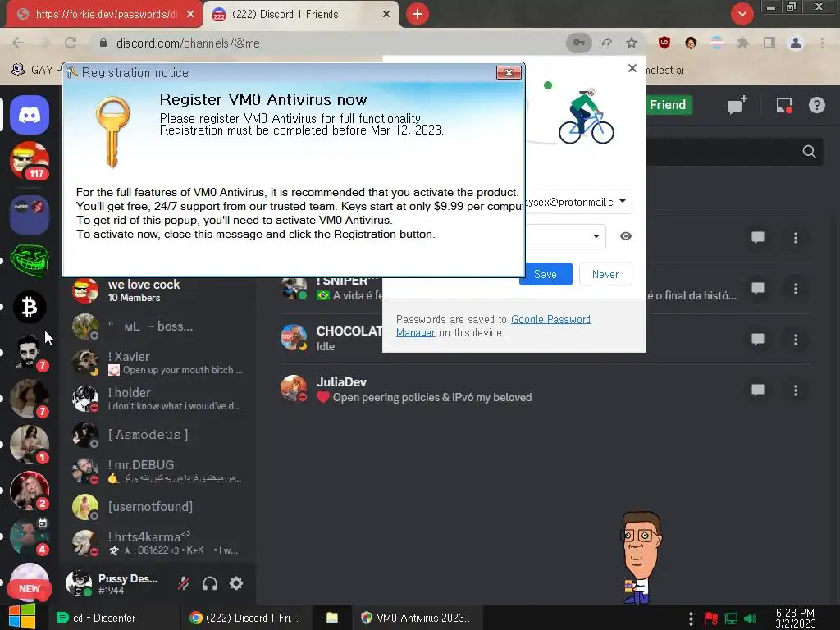Start a new group DM icon
The width and height of the screenshot is (840, 630).
click(x=737, y=105)
